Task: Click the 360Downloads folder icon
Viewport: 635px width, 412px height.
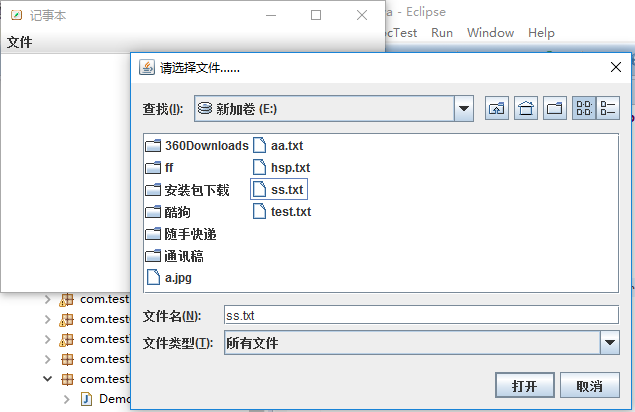Action: click(153, 145)
